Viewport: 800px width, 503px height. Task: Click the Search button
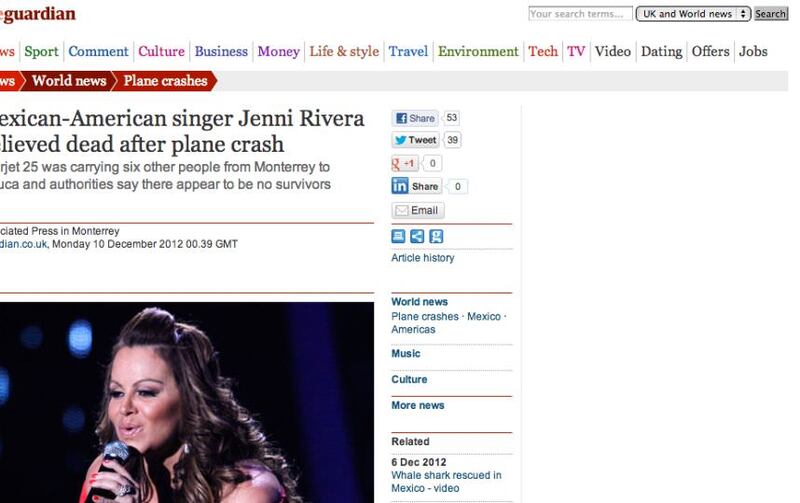coord(770,14)
